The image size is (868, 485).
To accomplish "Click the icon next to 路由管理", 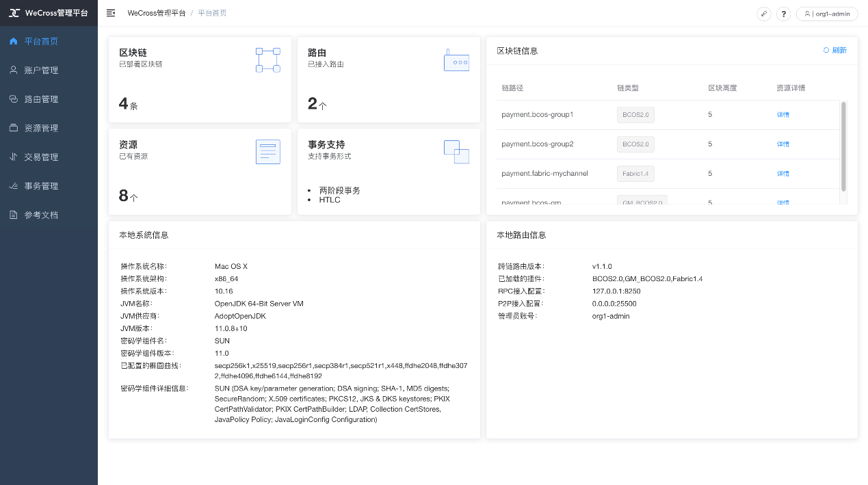I will point(14,99).
